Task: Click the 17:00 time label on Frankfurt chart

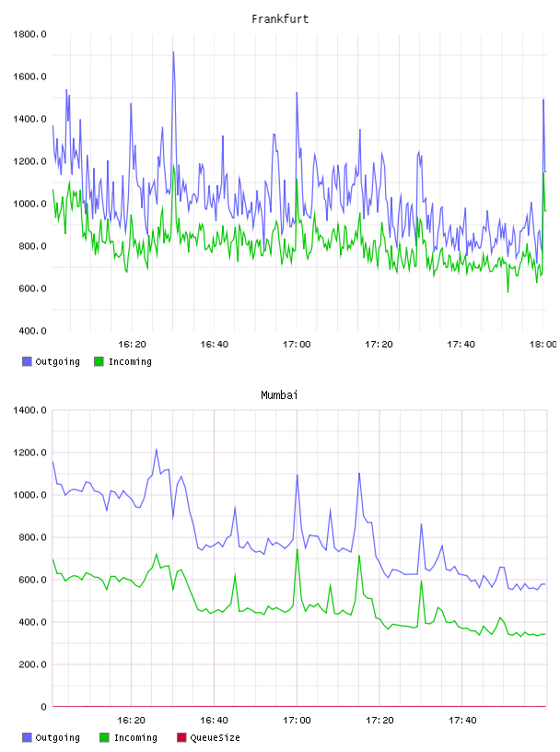Action: (297, 345)
